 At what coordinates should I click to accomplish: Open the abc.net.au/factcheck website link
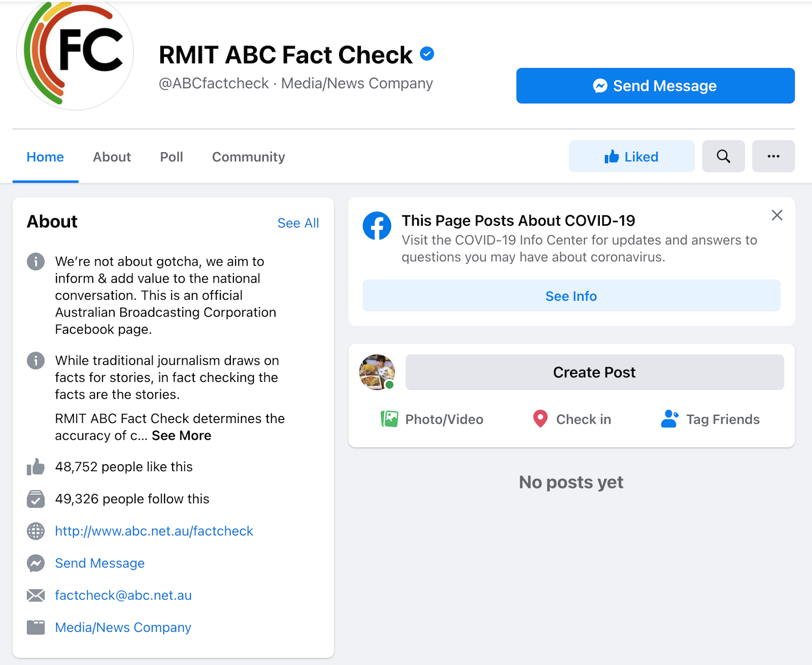[x=154, y=531]
